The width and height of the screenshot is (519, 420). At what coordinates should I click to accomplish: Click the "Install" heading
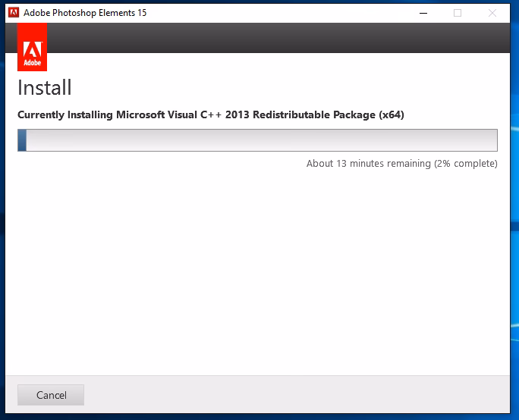(x=45, y=87)
